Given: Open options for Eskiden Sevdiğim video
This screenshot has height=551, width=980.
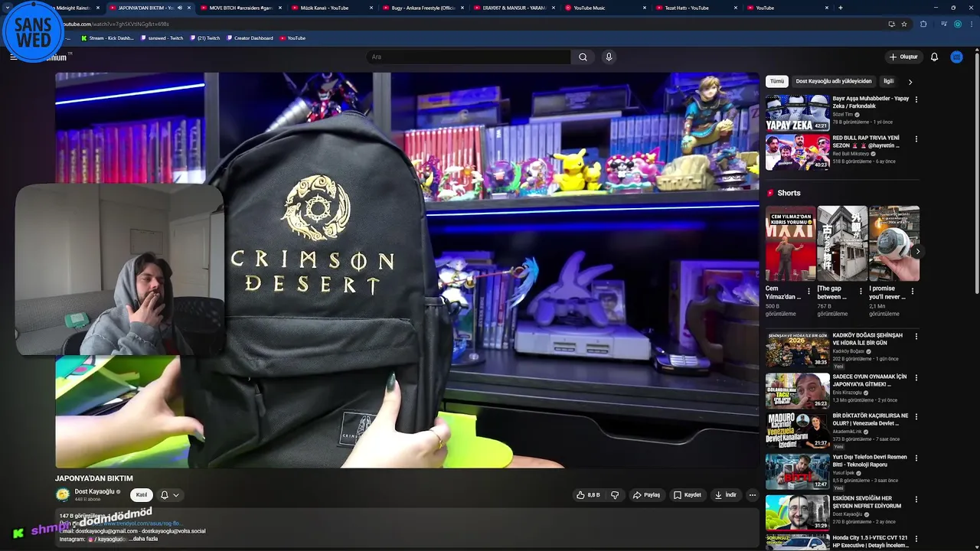Looking at the screenshot, I should coord(916,499).
